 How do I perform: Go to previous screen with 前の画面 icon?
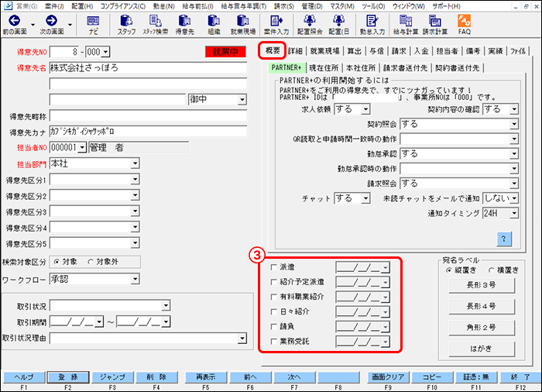click(x=15, y=25)
